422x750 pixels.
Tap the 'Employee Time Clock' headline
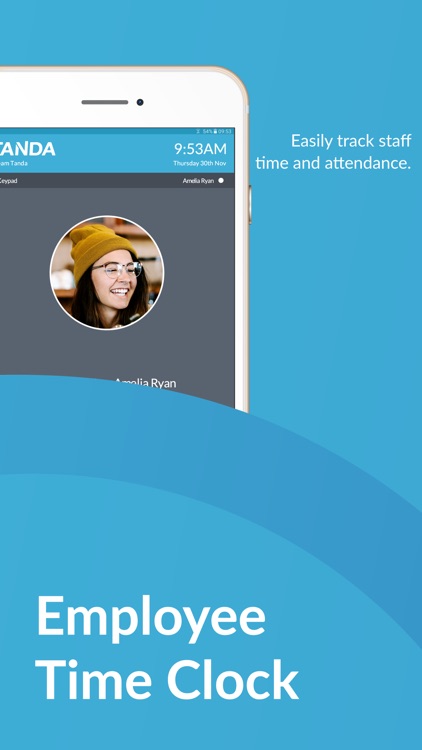pyautogui.click(x=167, y=648)
